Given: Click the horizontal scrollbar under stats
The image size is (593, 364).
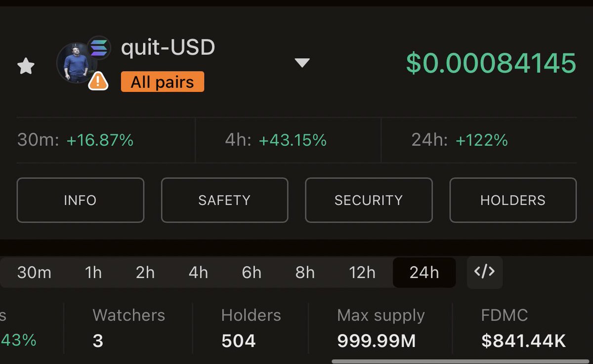Looking at the screenshot, I should coord(462,362).
